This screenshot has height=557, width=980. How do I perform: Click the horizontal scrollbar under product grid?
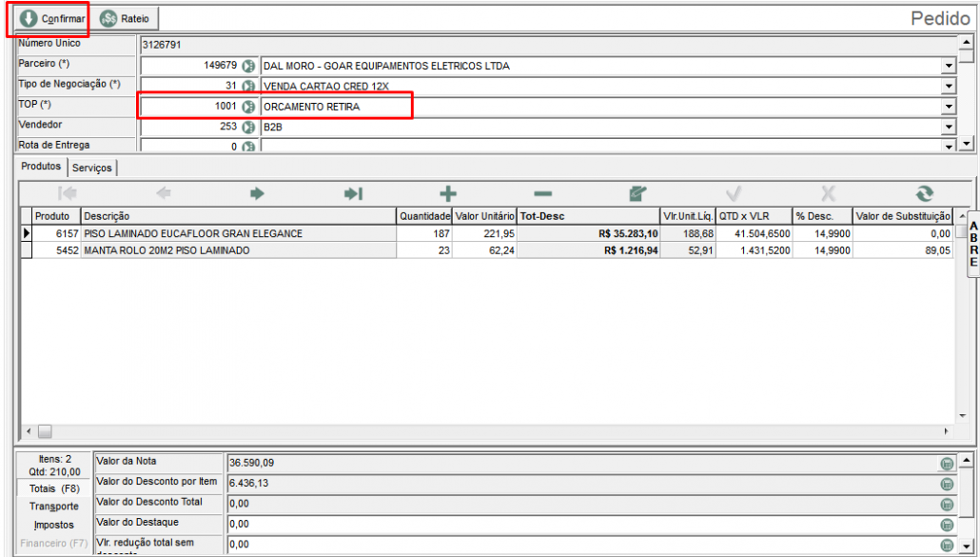(476, 431)
